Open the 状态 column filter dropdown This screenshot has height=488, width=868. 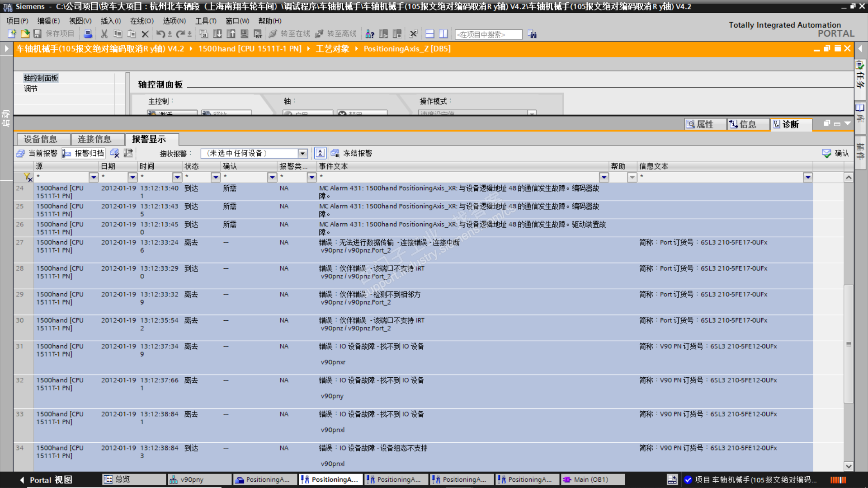pos(216,177)
